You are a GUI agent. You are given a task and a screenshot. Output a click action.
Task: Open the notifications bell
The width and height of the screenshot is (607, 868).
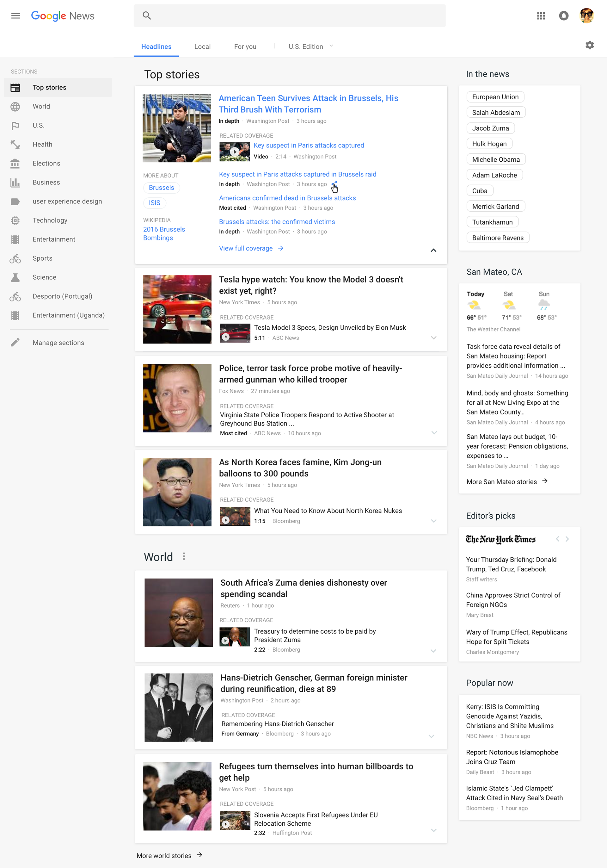[564, 15]
